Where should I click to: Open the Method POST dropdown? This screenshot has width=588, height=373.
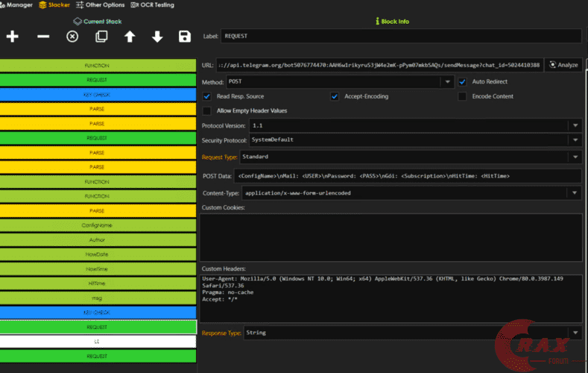(340, 82)
